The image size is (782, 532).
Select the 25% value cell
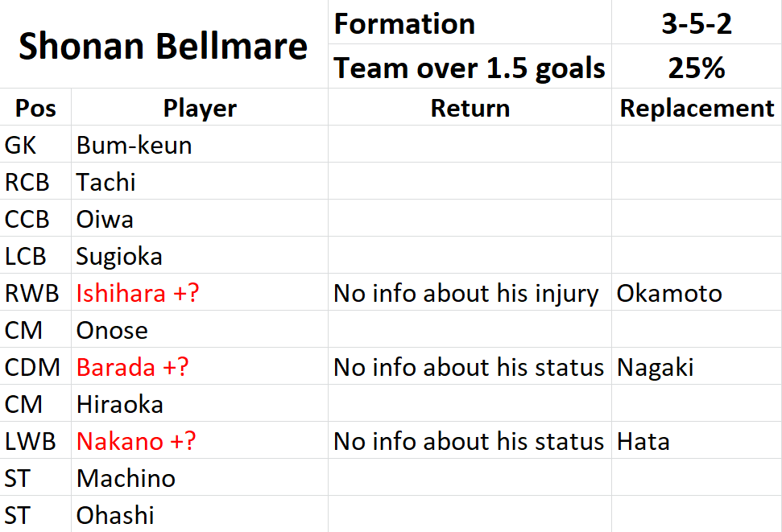tap(697, 66)
